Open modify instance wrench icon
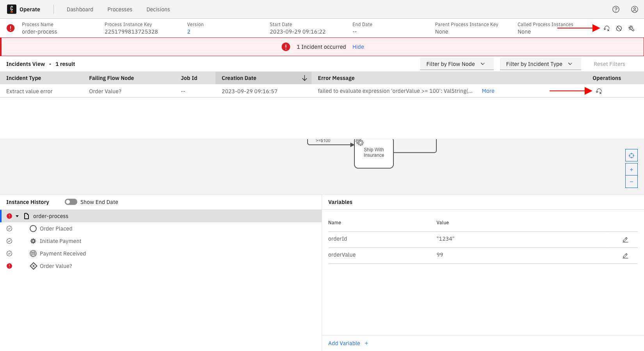This screenshot has width=644, height=351. (632, 28)
